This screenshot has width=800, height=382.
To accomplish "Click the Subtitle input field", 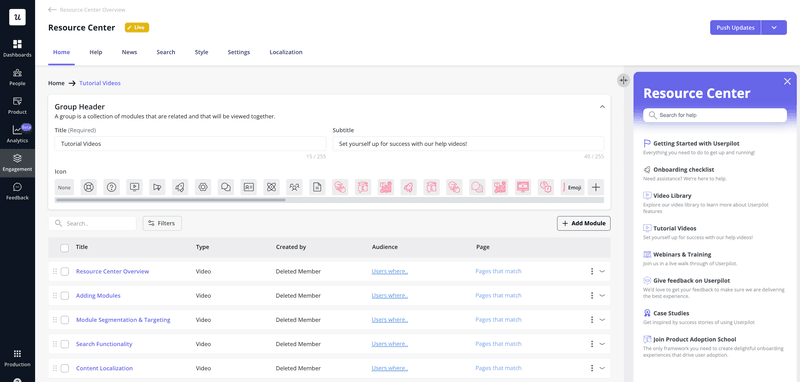I will 468,144.
